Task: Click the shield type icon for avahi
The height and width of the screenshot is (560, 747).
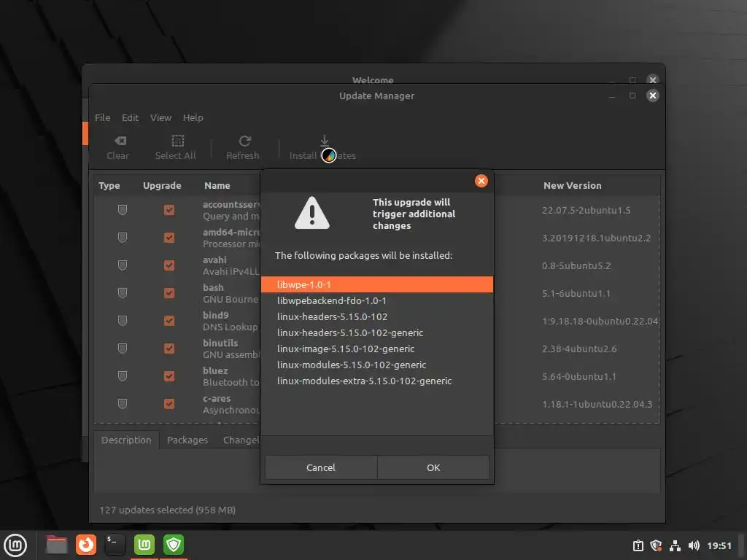Action: 123,265
